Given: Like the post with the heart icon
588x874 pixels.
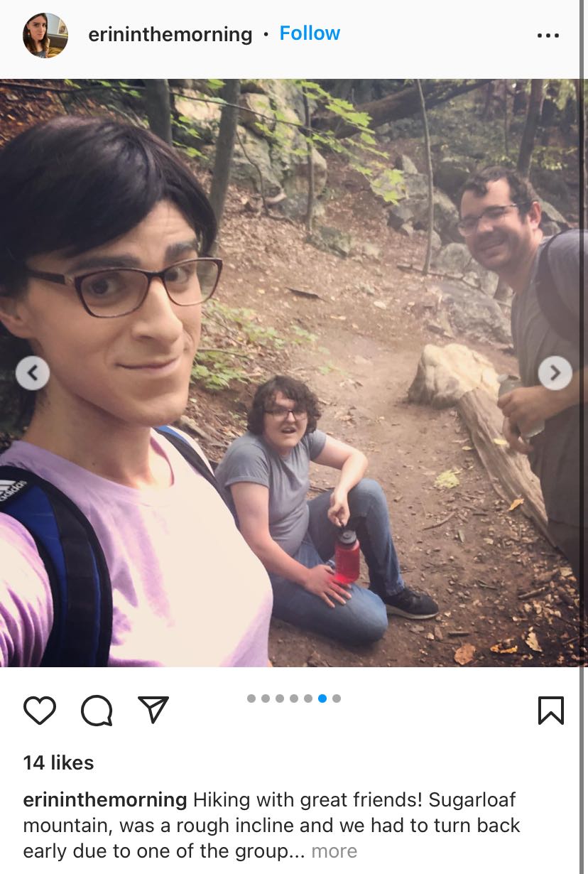Looking at the screenshot, I should [x=40, y=710].
